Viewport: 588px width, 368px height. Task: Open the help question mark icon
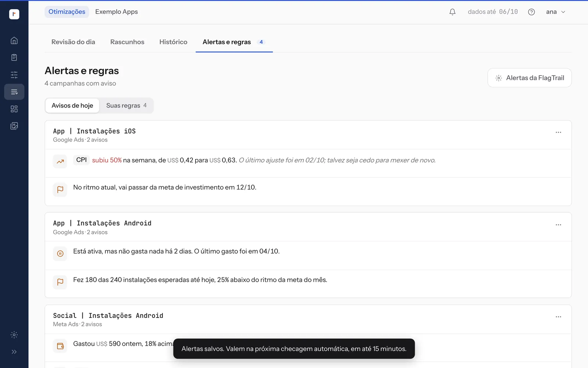pos(531,12)
